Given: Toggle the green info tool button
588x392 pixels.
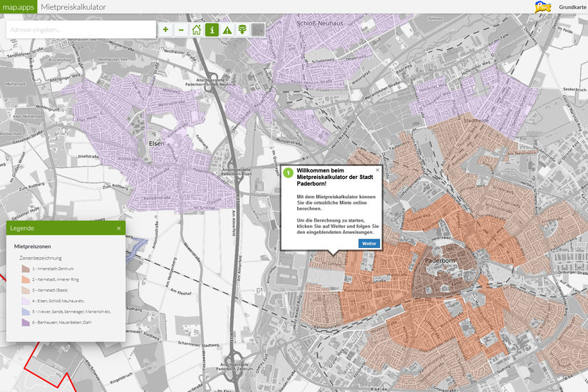Looking at the screenshot, I should click(x=212, y=29).
